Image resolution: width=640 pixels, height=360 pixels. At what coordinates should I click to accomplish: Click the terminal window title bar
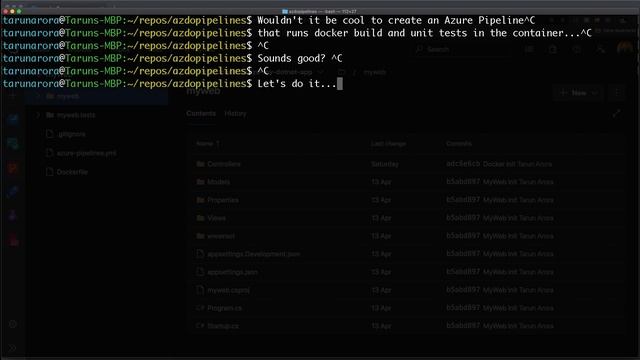320,11
